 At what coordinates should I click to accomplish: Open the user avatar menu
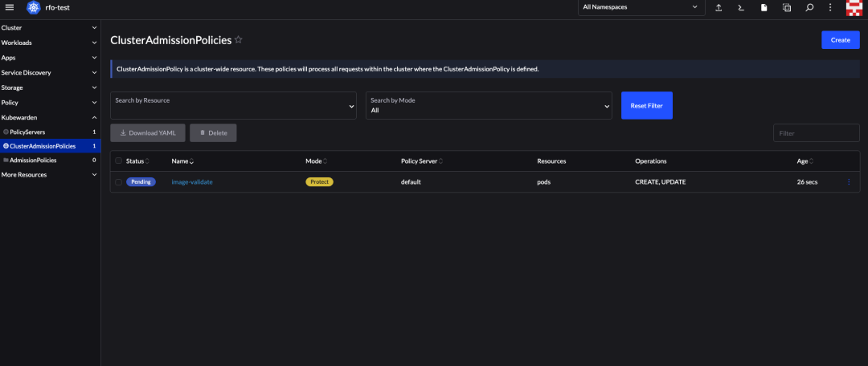(x=854, y=8)
